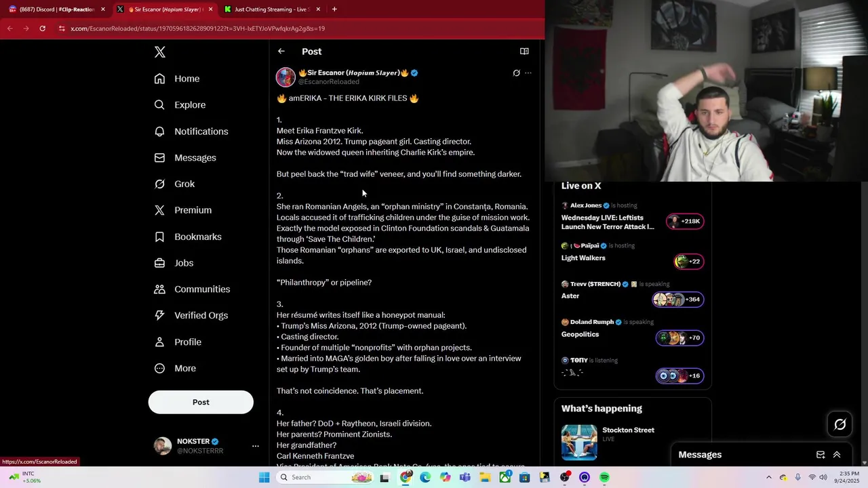The image size is (868, 488).
Task: Open Grok in the sidebar
Action: (174, 184)
